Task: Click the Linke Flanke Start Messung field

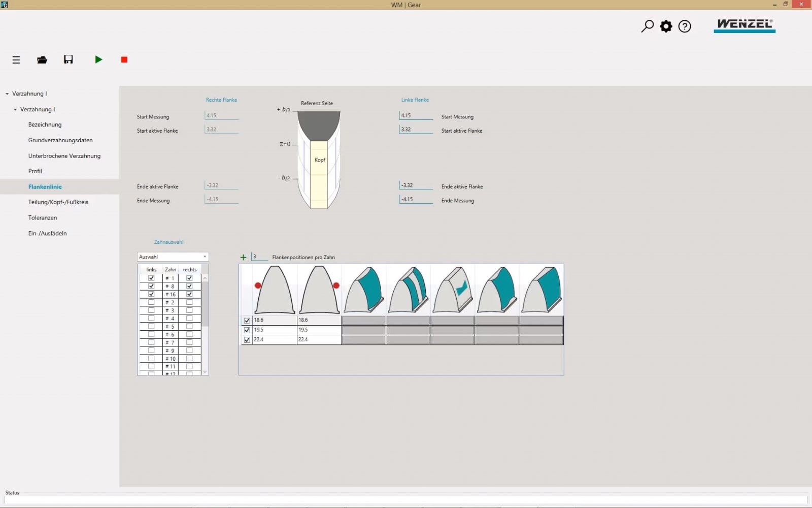Action: (416, 116)
